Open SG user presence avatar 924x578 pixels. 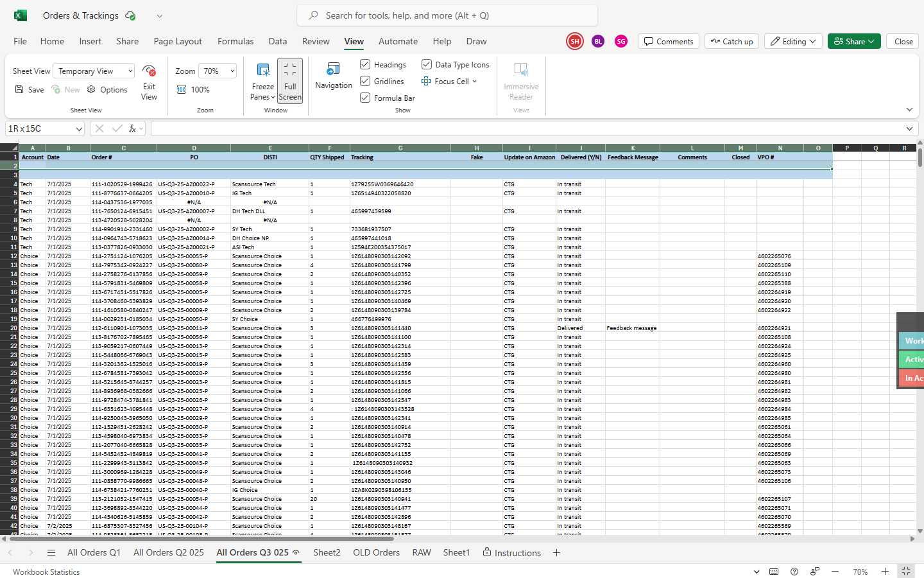pos(621,41)
